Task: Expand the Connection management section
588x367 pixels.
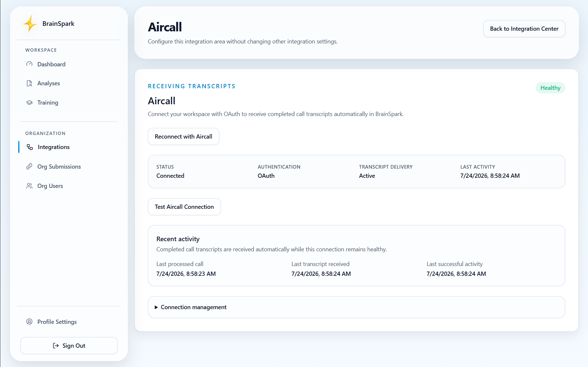Action: click(357, 307)
